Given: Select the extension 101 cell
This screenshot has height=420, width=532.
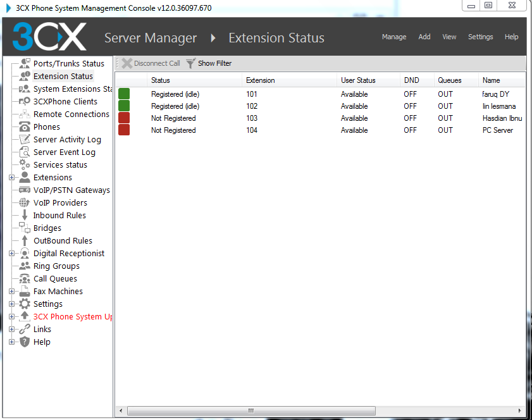Looking at the screenshot, I should [x=251, y=94].
